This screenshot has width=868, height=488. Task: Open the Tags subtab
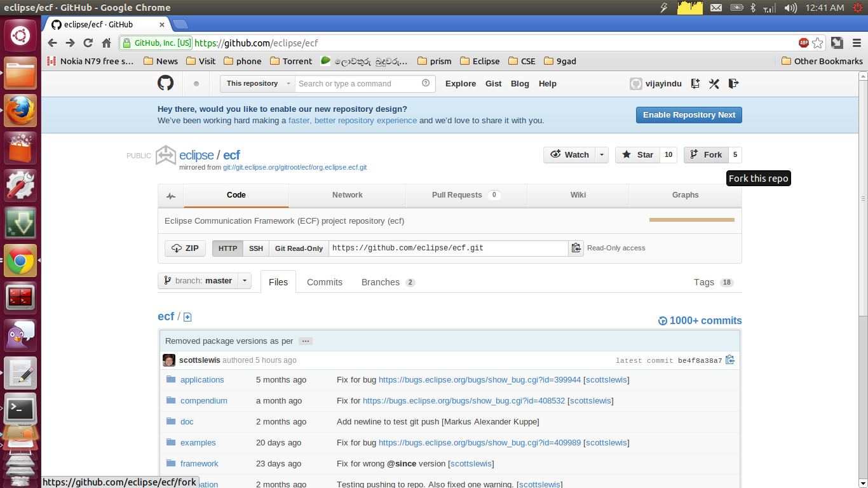click(714, 282)
